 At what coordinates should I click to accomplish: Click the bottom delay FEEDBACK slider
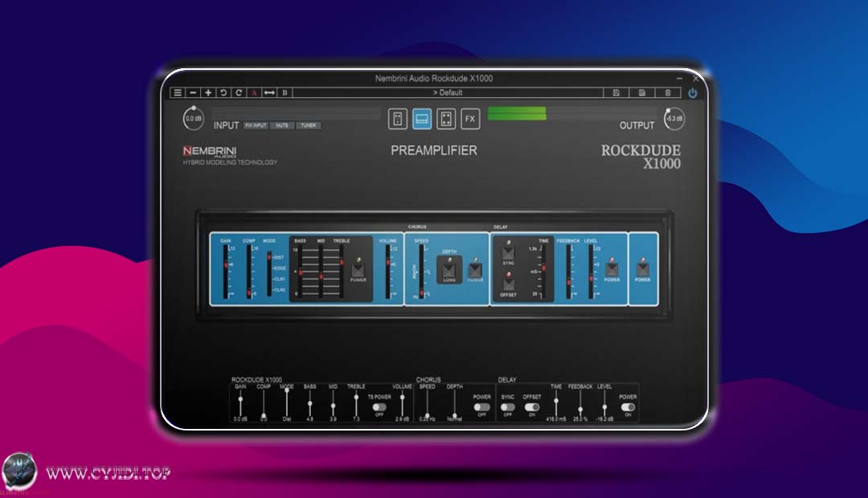(x=580, y=404)
